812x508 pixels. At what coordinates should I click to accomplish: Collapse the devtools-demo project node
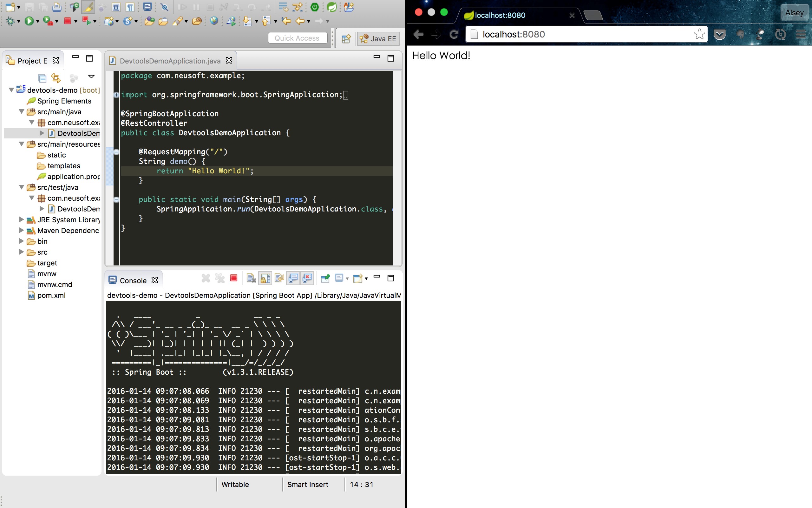(x=11, y=90)
